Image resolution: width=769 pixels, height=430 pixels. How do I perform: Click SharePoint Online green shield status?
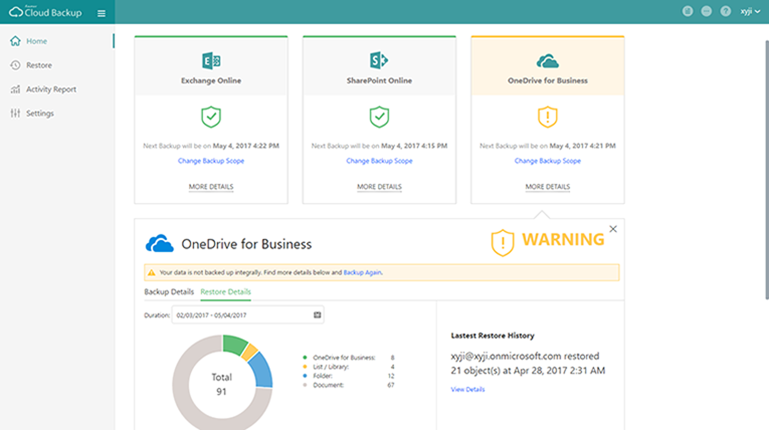(379, 117)
